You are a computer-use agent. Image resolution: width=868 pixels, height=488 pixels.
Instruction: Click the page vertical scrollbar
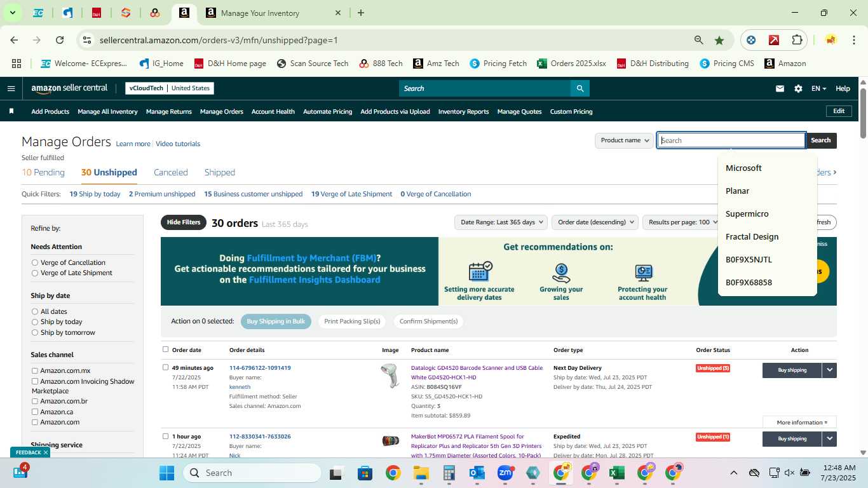point(863,112)
